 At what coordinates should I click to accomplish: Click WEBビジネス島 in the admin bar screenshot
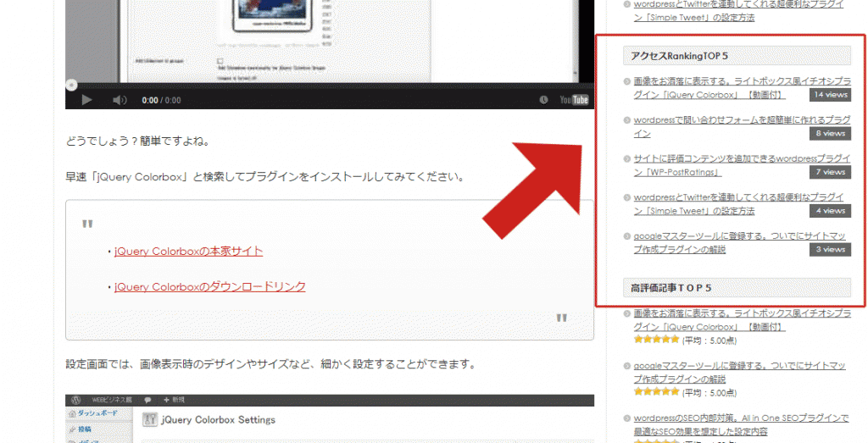tap(114, 400)
